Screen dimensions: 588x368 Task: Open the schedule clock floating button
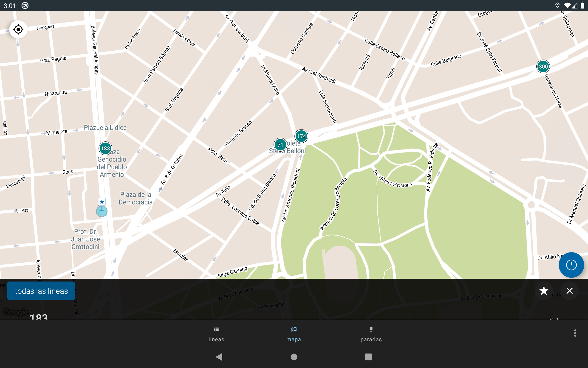571,265
